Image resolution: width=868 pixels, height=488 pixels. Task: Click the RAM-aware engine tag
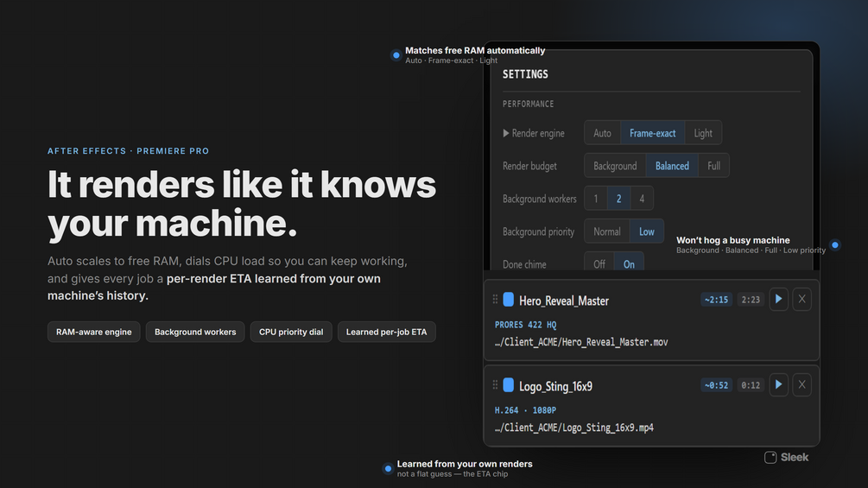tap(93, 332)
